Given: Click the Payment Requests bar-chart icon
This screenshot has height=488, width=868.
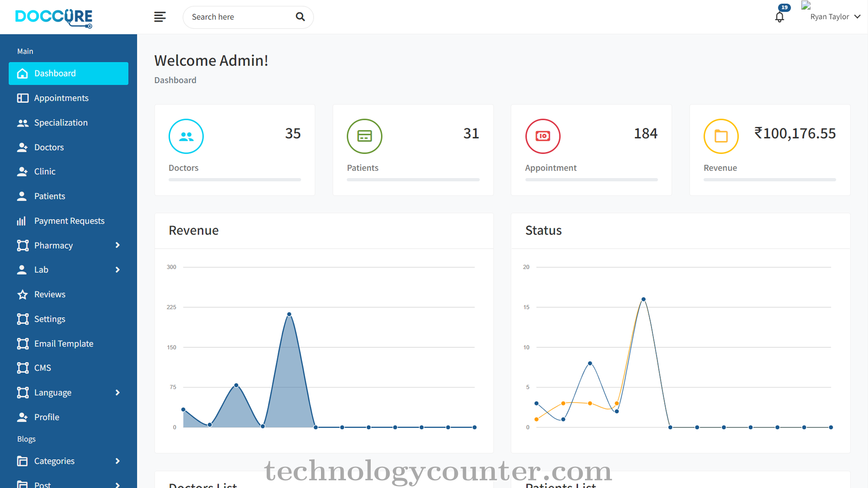Looking at the screenshot, I should pyautogui.click(x=21, y=221).
